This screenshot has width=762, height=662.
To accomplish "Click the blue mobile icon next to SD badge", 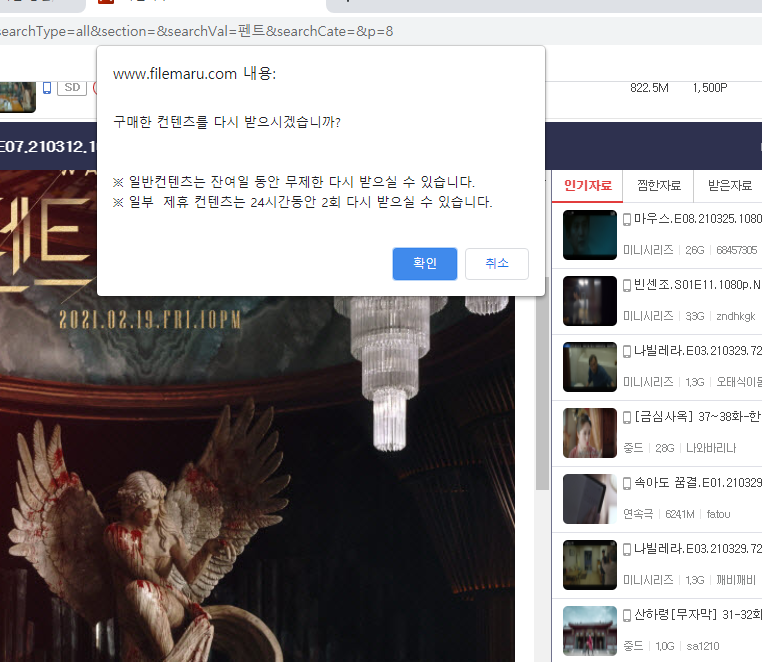I will click(x=47, y=87).
